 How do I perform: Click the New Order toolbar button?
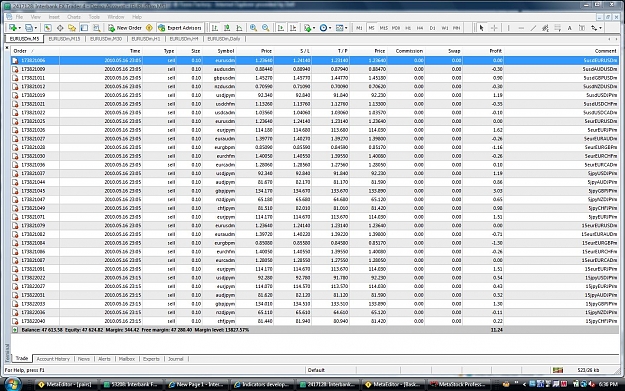(125, 28)
